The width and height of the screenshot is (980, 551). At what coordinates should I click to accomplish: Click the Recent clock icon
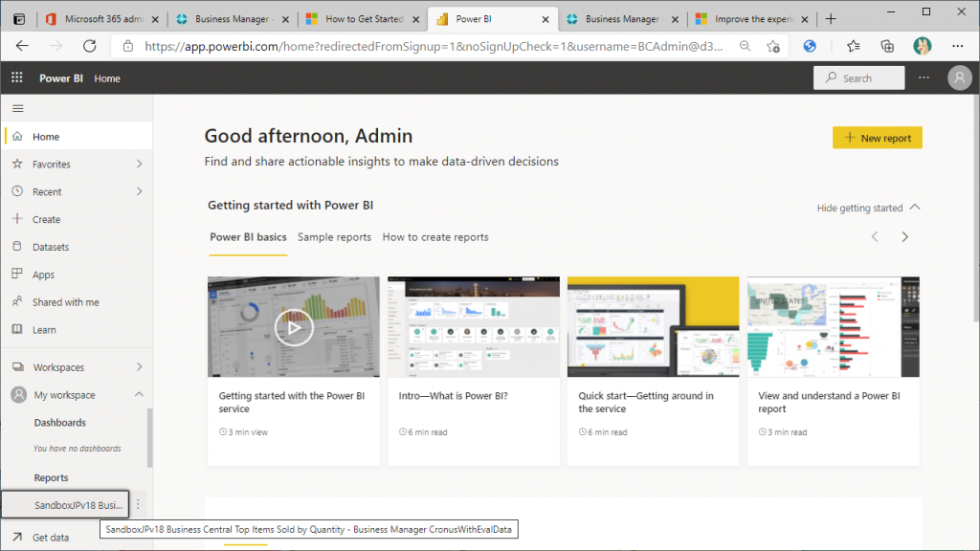17,191
